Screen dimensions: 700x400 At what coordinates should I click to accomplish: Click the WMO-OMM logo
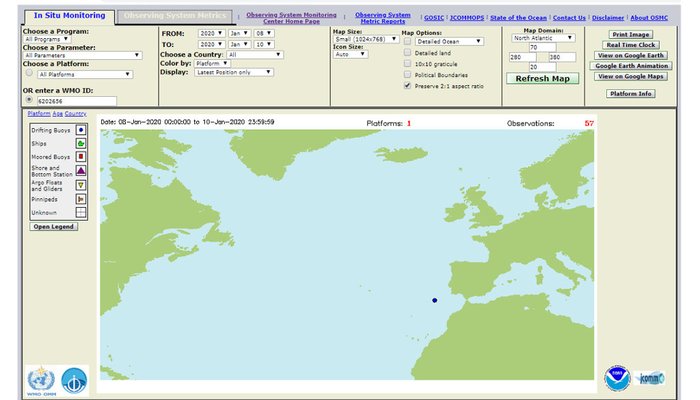coord(40,380)
